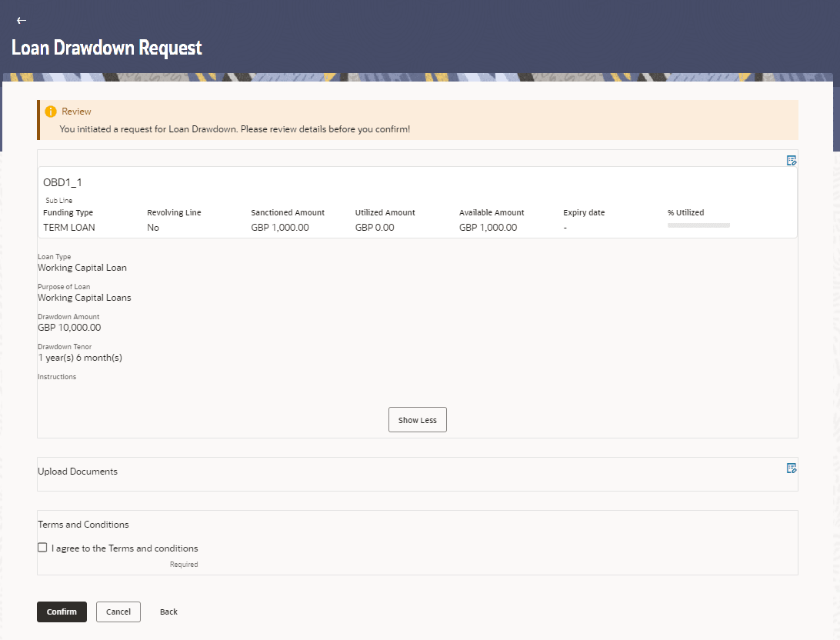This screenshot has width=840, height=640.
Task: Click the Utilized Amount GBP 0.00 value
Action: pos(375,228)
